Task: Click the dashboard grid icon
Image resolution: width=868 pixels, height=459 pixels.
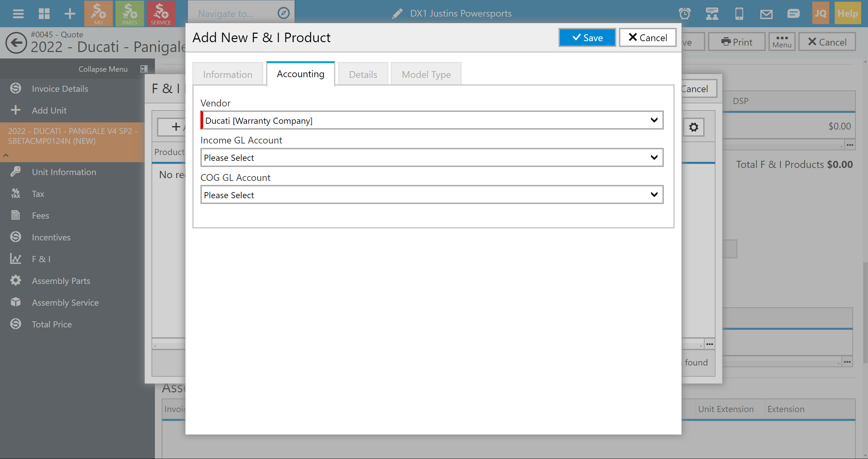Action: [44, 14]
